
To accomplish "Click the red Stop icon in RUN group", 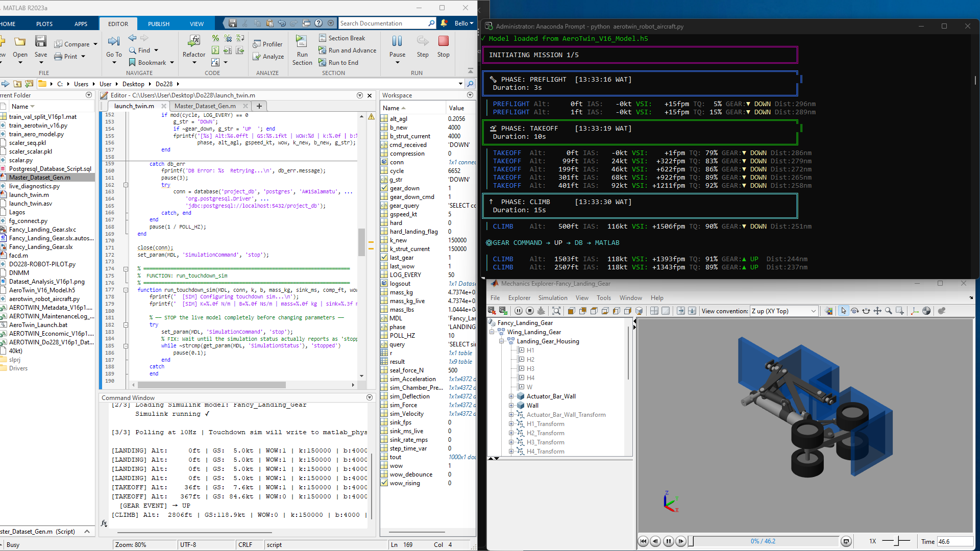I will pos(444,41).
